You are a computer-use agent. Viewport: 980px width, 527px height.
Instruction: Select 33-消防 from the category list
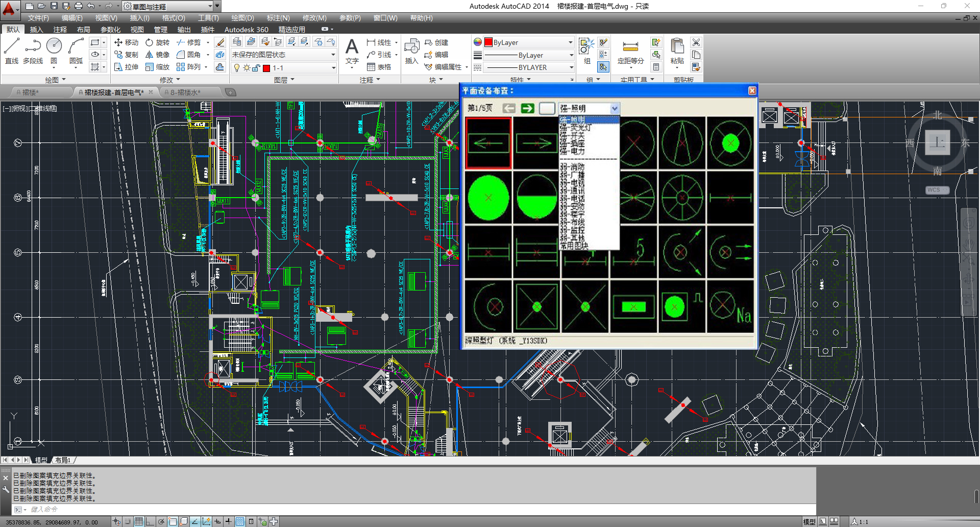[x=572, y=167]
